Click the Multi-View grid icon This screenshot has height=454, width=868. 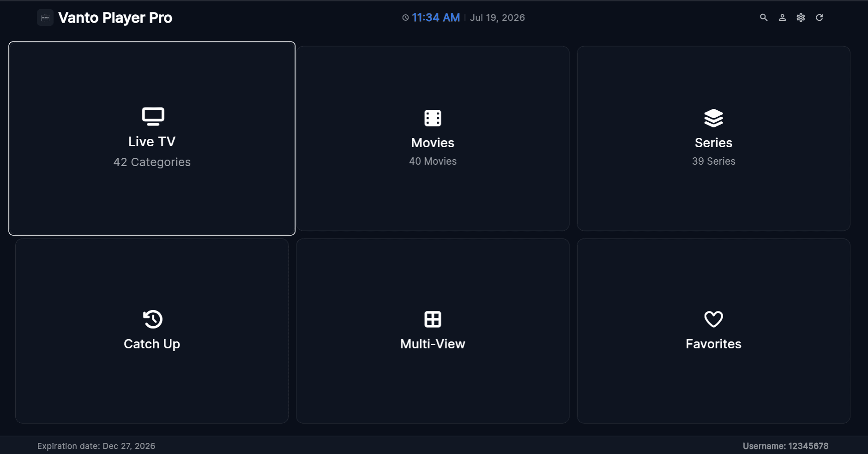(433, 319)
